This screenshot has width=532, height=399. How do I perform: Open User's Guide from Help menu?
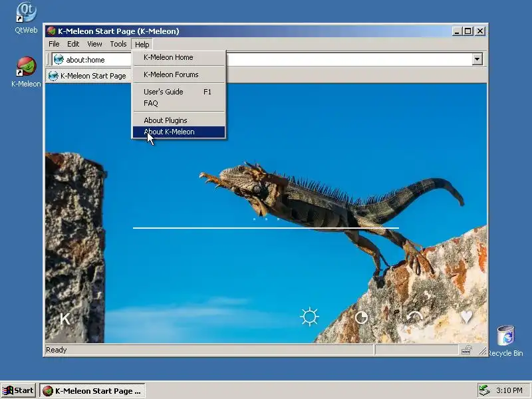coord(179,92)
